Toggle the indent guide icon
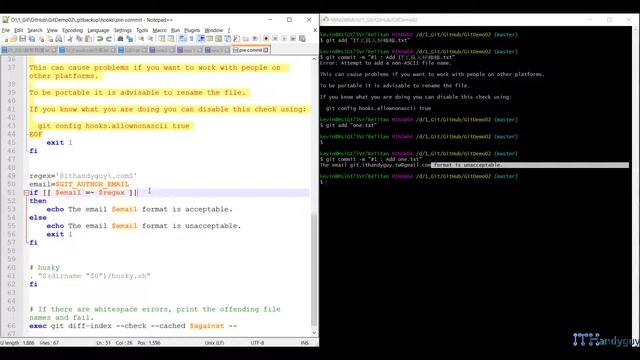The width and height of the screenshot is (640, 360). click(200, 39)
